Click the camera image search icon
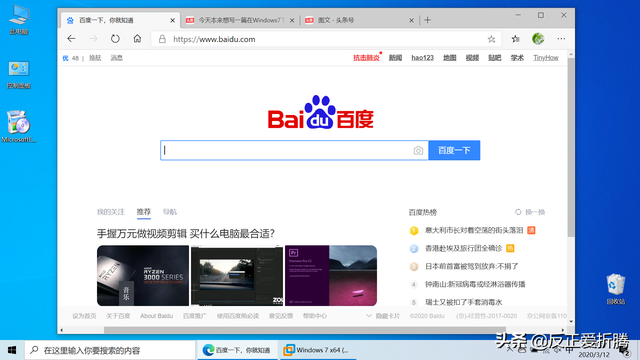The image size is (640, 360). [x=418, y=151]
